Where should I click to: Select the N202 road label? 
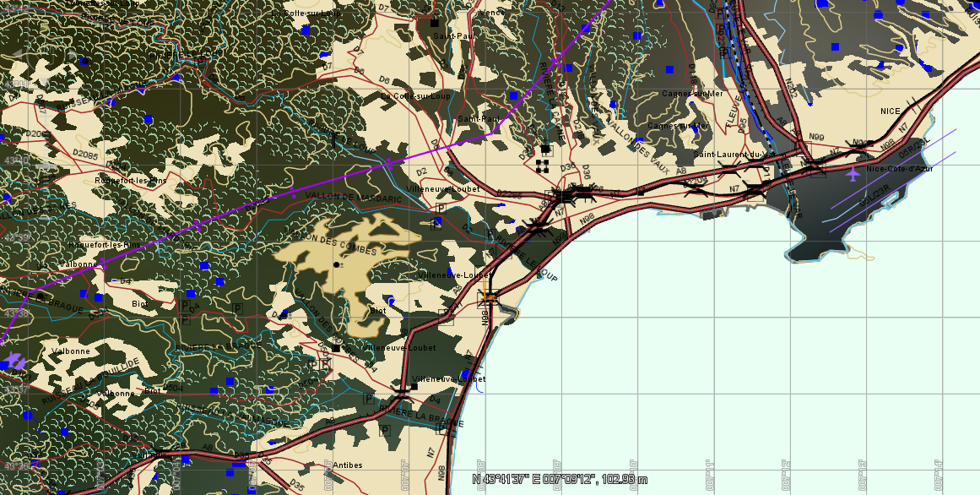(790, 89)
